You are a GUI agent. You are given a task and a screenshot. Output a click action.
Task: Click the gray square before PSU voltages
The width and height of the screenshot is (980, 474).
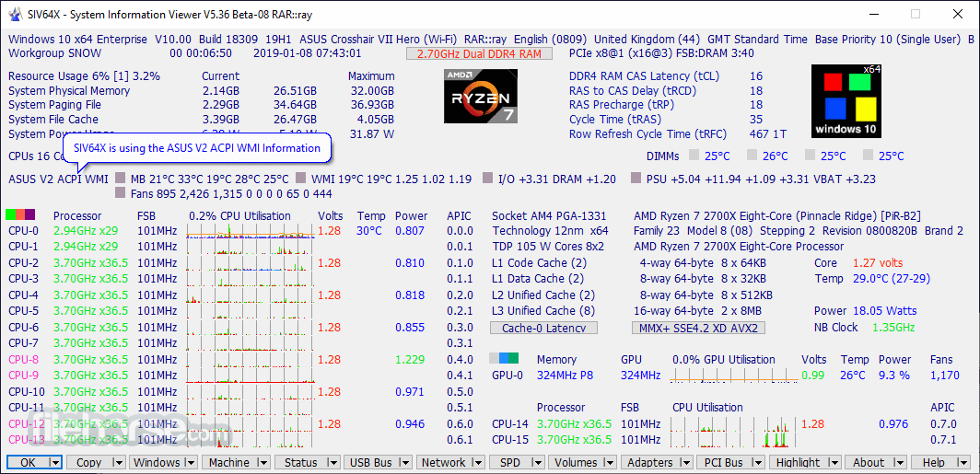(636, 179)
